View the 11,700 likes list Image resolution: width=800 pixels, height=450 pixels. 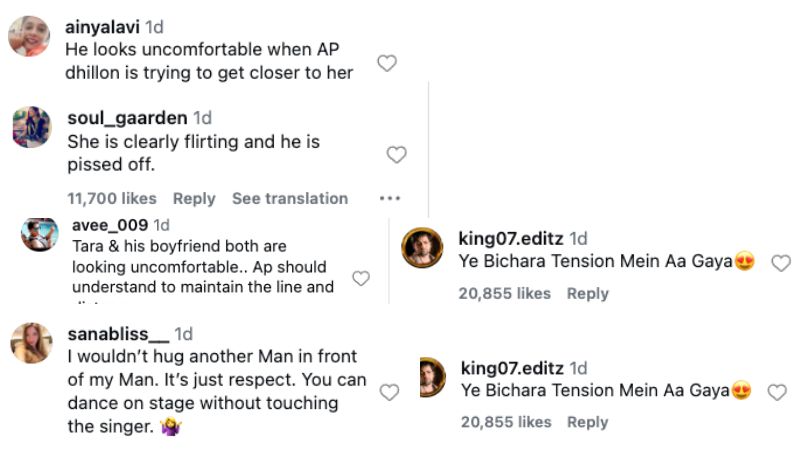click(x=112, y=198)
